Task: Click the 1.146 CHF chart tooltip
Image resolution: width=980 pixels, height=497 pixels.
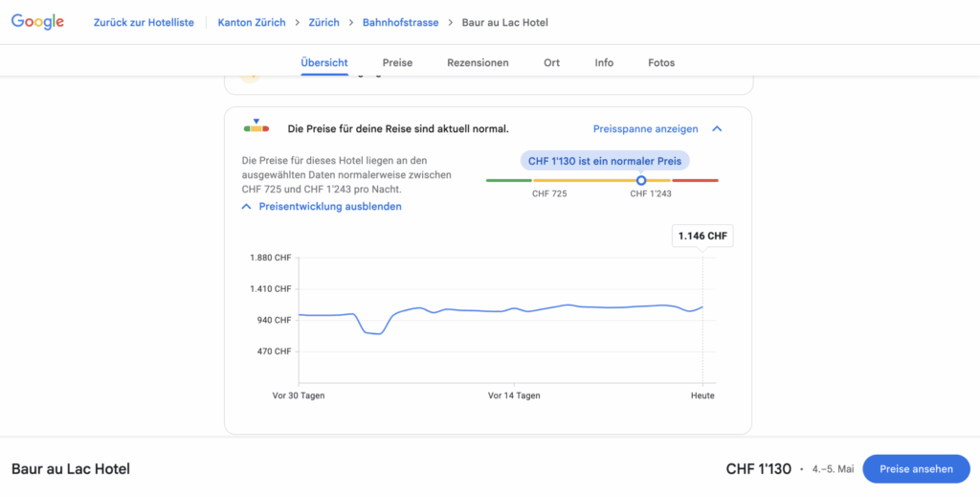Action: click(x=702, y=237)
